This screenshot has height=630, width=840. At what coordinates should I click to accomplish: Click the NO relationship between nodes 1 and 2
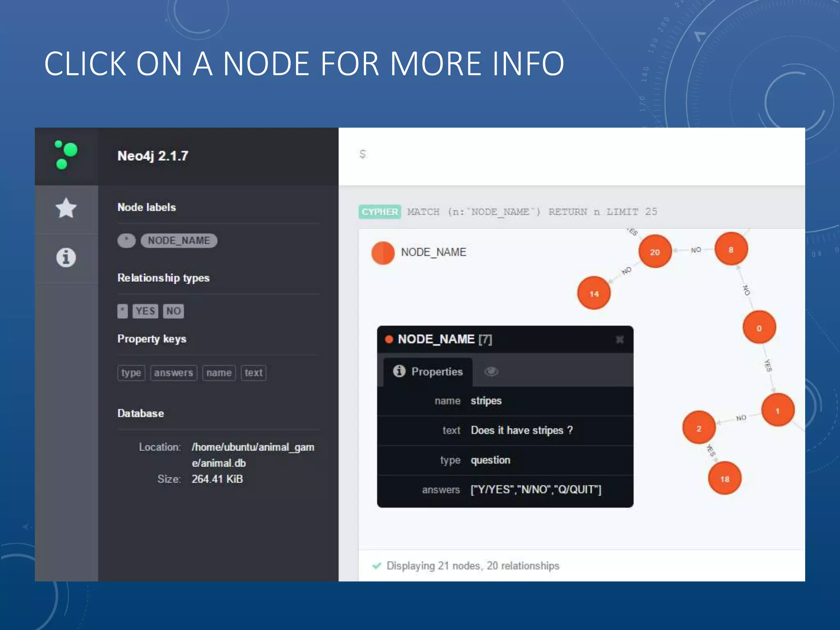coord(741,418)
